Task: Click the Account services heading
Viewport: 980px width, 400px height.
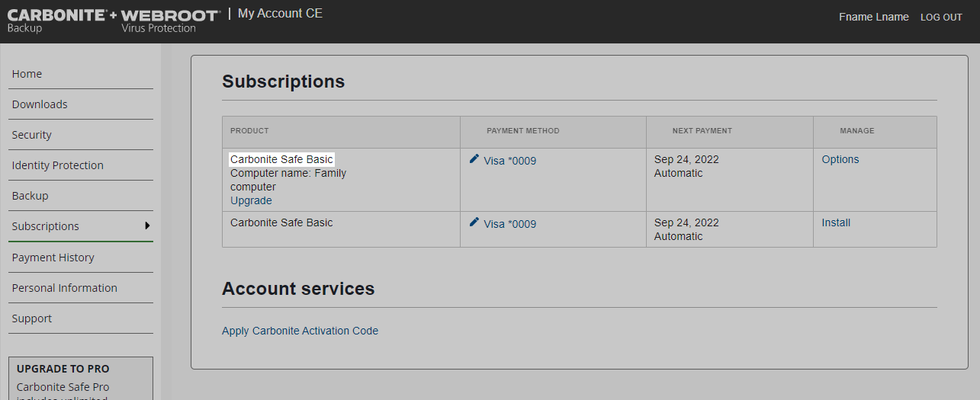Action: pyautogui.click(x=298, y=289)
